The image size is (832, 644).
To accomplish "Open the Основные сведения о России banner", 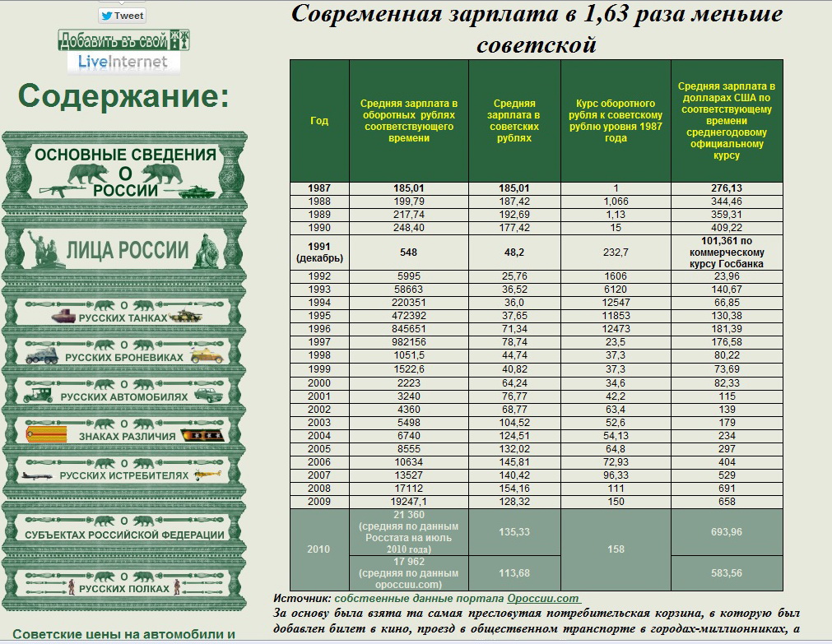I will [125, 173].
